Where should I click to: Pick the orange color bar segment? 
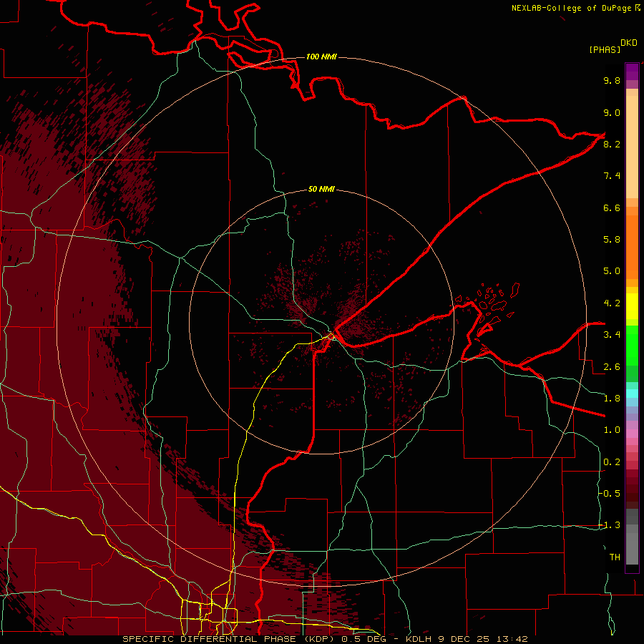[x=632, y=248]
